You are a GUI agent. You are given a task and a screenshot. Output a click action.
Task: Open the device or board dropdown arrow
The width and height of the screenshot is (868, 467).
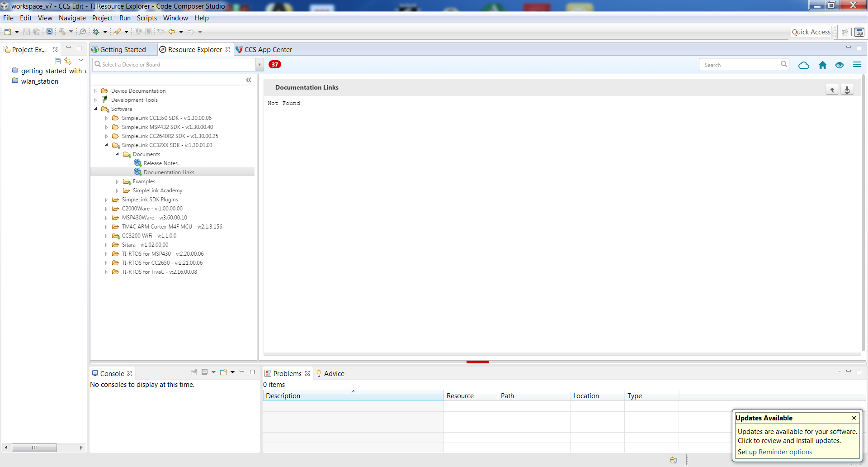point(259,65)
